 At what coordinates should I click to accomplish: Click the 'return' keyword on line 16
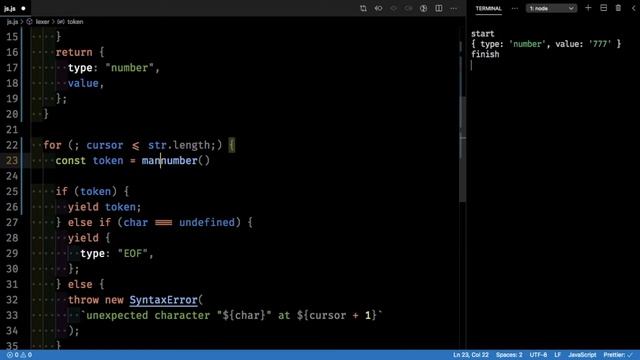pyautogui.click(x=74, y=52)
